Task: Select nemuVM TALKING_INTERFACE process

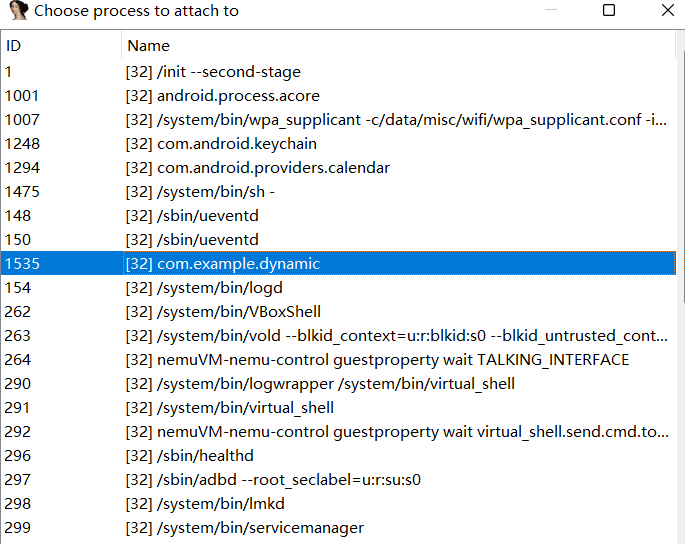Action: click(338, 360)
